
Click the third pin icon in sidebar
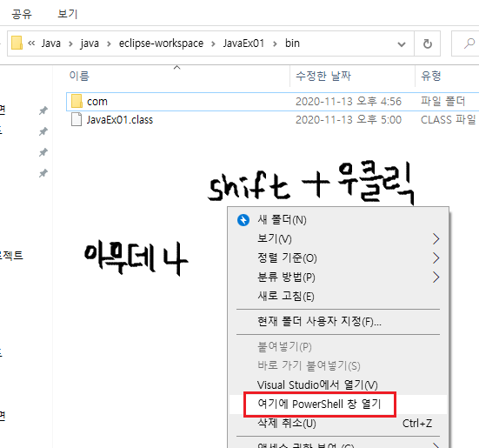click(x=43, y=152)
